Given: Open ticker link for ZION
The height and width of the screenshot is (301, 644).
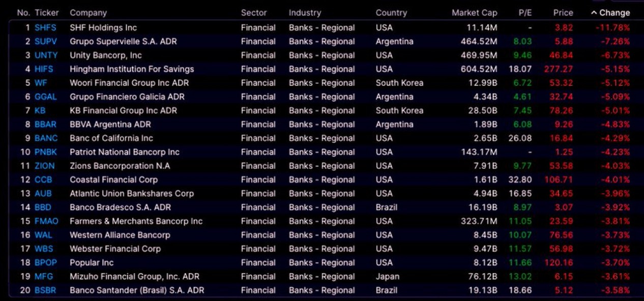Looking at the screenshot, I should (x=45, y=166).
